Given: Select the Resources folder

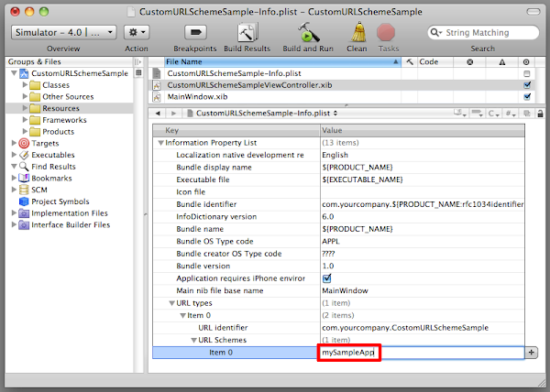Looking at the screenshot, I should point(69,108).
